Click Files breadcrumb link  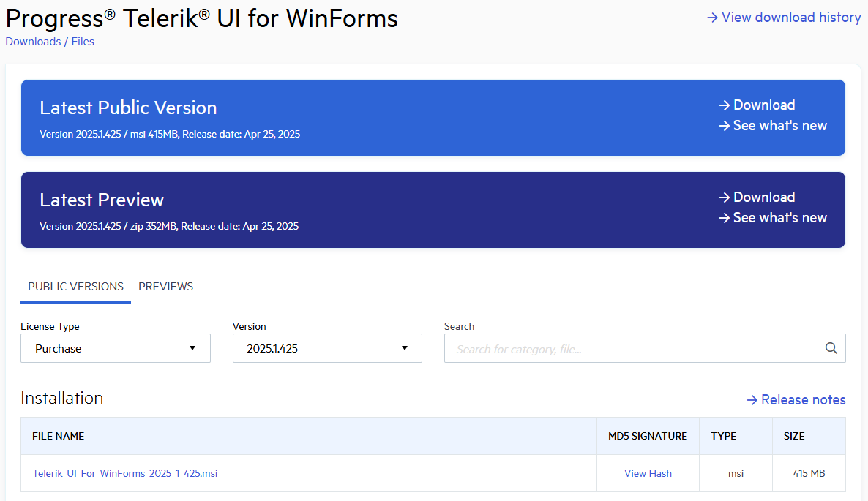(x=83, y=42)
